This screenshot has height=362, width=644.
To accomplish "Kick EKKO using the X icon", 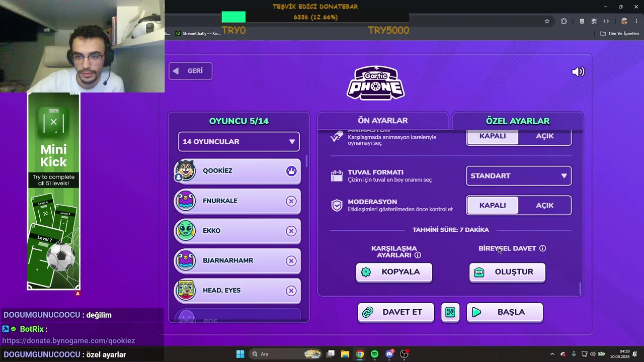I will coord(291,231).
